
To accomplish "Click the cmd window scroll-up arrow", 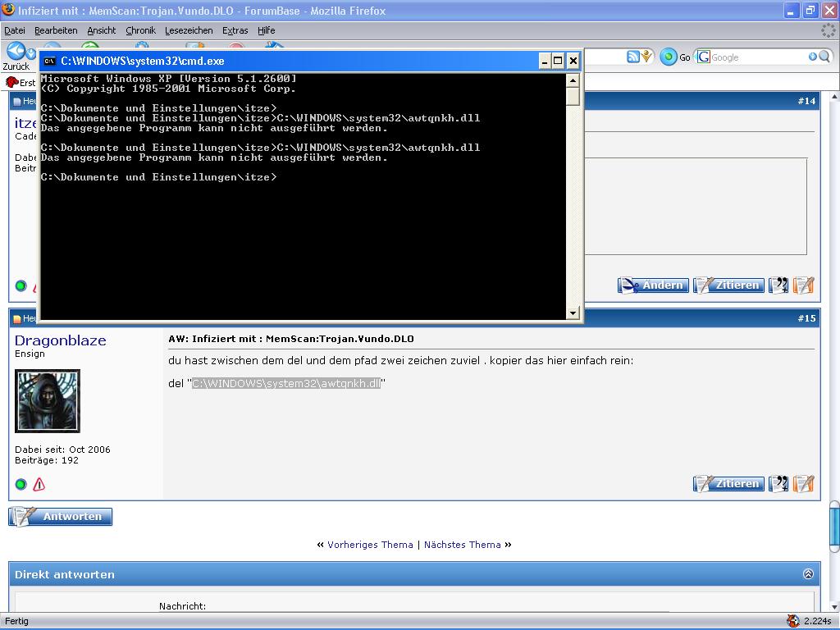I will point(573,81).
